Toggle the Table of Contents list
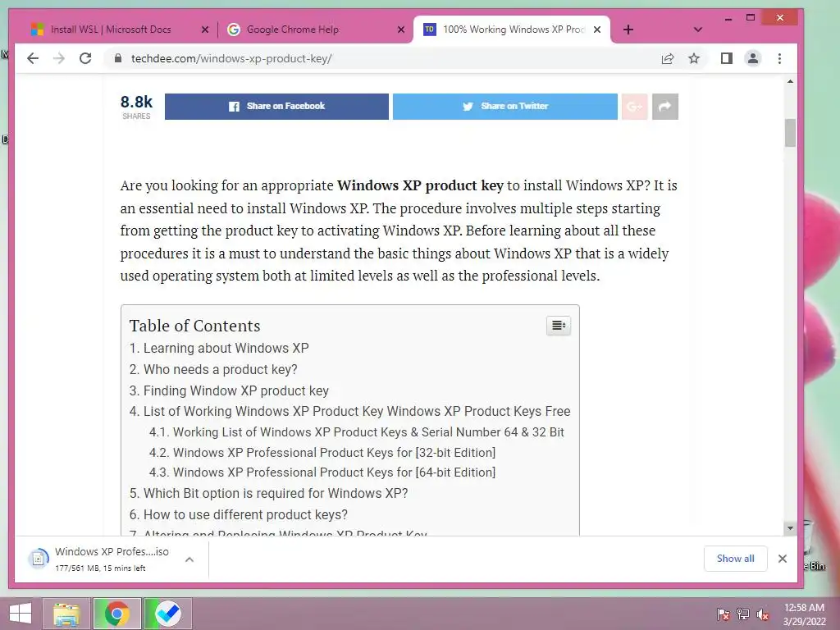 [x=558, y=325]
